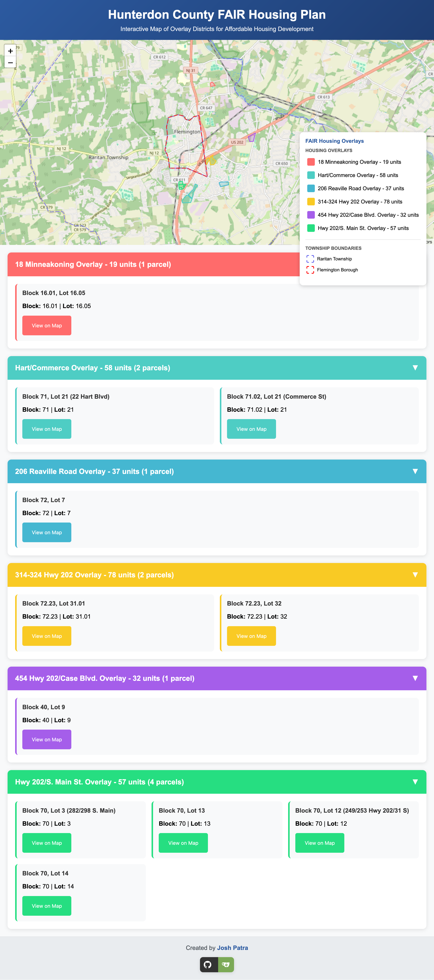Click the yellow 314-324 Hwy 202 legend swatch
The width and height of the screenshot is (434, 980).
pyautogui.click(x=311, y=202)
